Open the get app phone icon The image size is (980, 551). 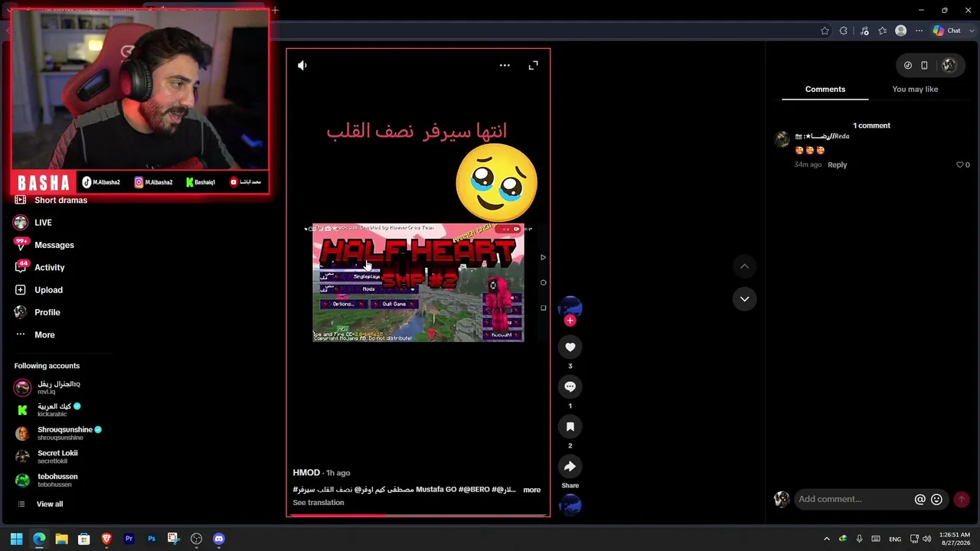point(924,66)
